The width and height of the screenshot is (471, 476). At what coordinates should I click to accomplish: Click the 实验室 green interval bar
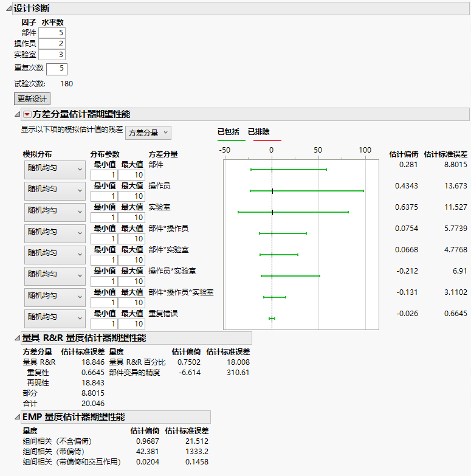pyautogui.click(x=293, y=212)
